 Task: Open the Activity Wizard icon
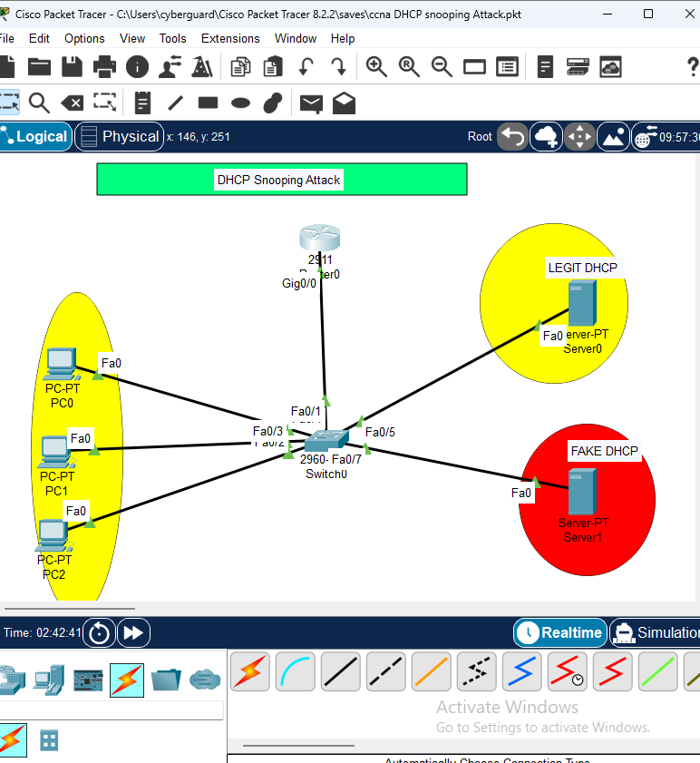click(x=170, y=66)
